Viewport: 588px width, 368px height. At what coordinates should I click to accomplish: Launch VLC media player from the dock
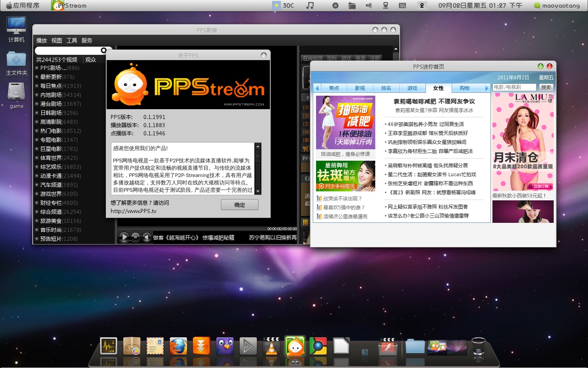272,346
